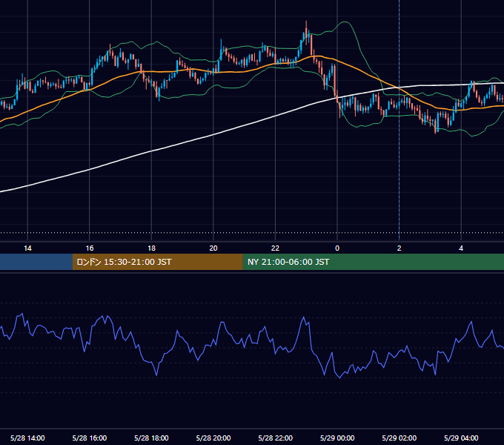Click the ロンドン 15:30-21:00 JST session bar
504x445 pixels.
pyautogui.click(x=157, y=262)
